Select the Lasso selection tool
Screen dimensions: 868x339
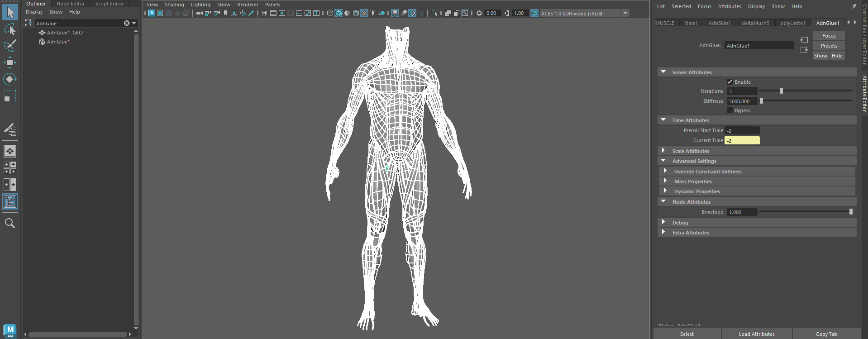click(10, 29)
